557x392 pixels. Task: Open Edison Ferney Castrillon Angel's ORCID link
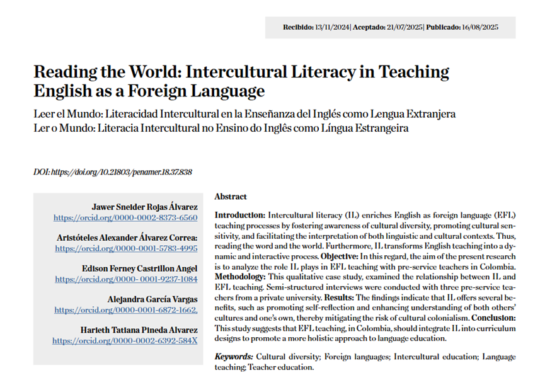coord(126,279)
